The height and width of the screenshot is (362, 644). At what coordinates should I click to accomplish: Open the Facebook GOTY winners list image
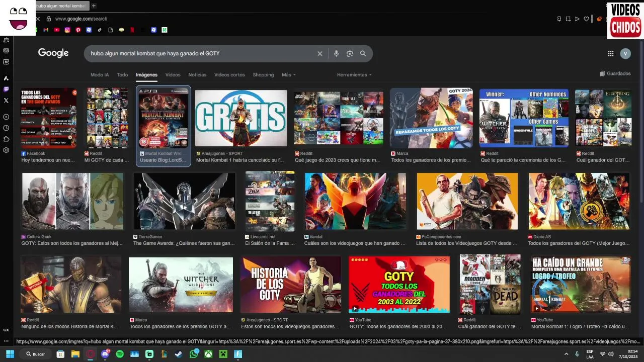tap(49, 118)
